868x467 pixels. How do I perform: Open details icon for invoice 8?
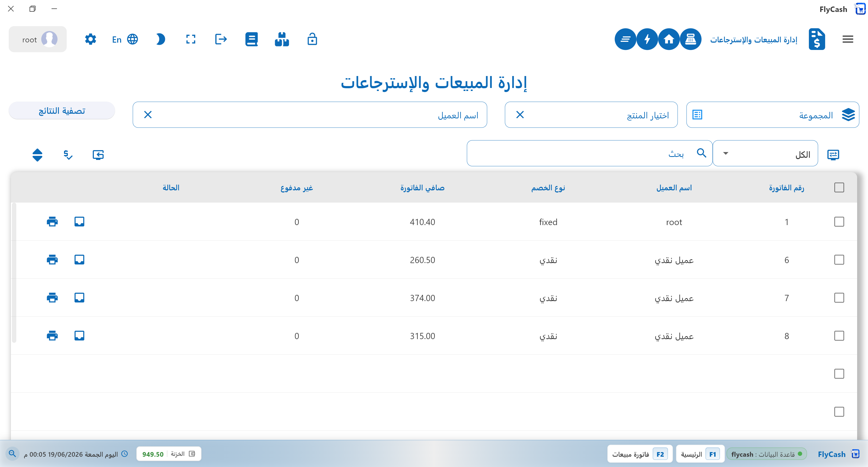[x=79, y=336]
